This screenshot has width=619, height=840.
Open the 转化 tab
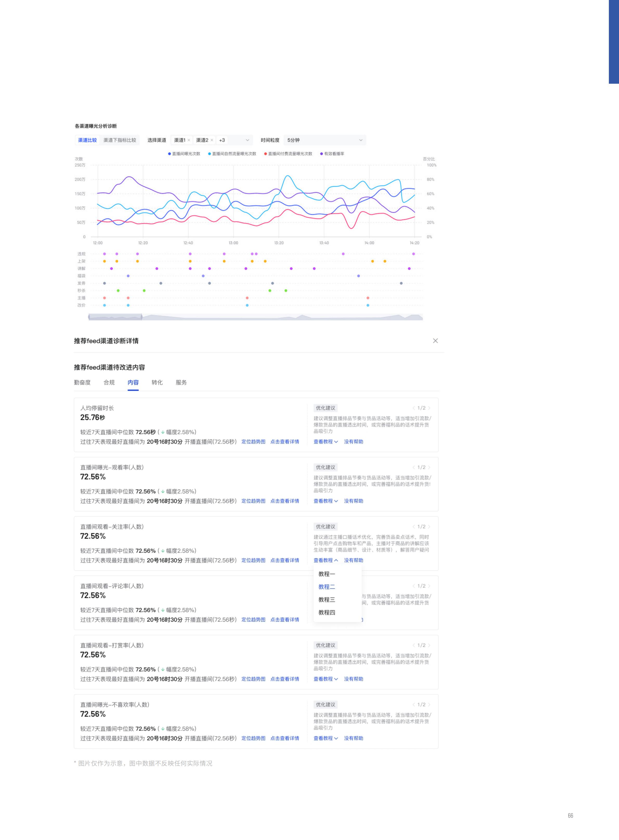coord(157,382)
